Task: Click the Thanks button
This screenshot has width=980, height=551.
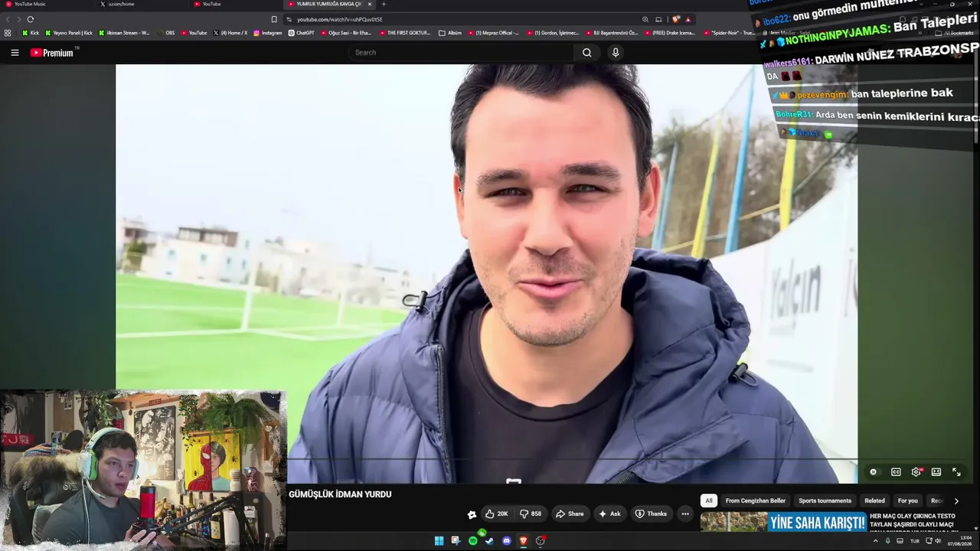Action: 651,514
